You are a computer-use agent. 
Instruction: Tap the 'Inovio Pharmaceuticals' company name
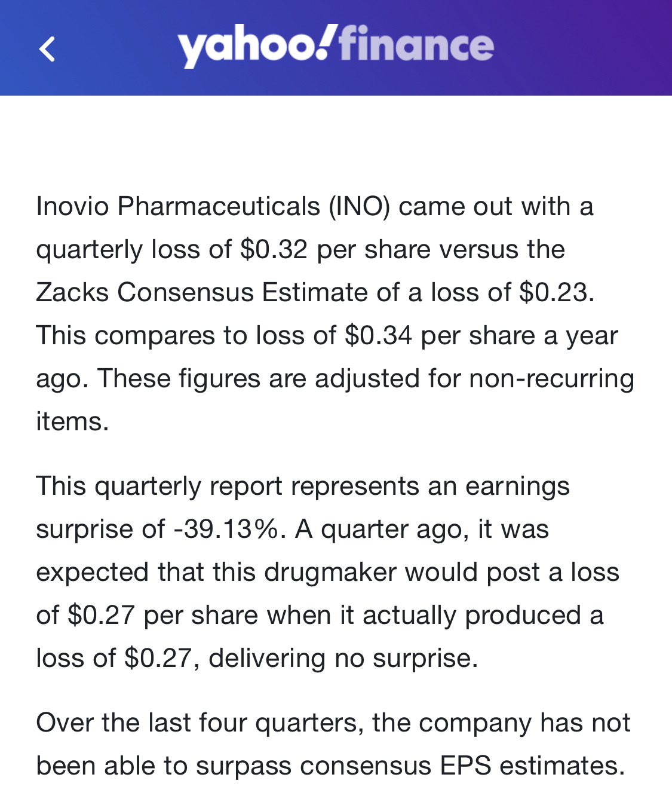tap(178, 207)
